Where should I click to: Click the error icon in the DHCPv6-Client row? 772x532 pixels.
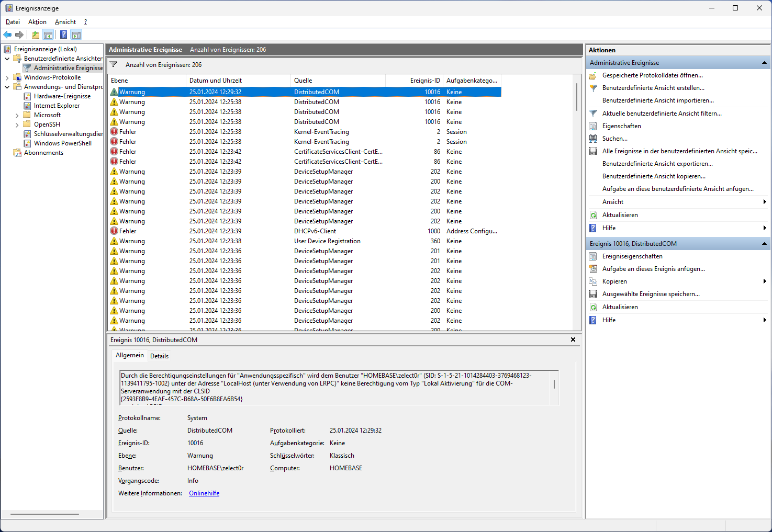pyautogui.click(x=114, y=231)
